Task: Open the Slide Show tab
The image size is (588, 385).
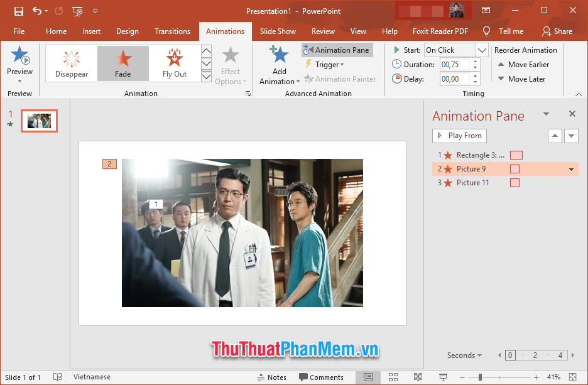Action: [x=278, y=31]
